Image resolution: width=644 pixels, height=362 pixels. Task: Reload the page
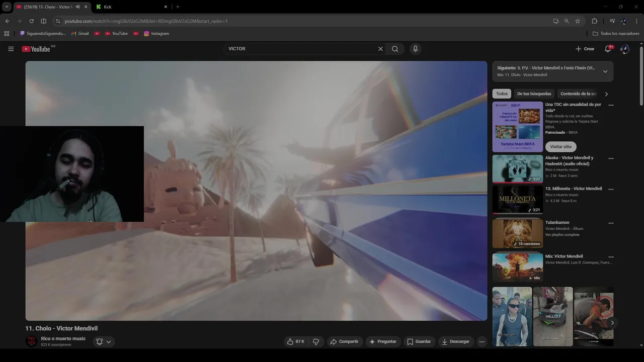[x=31, y=21]
